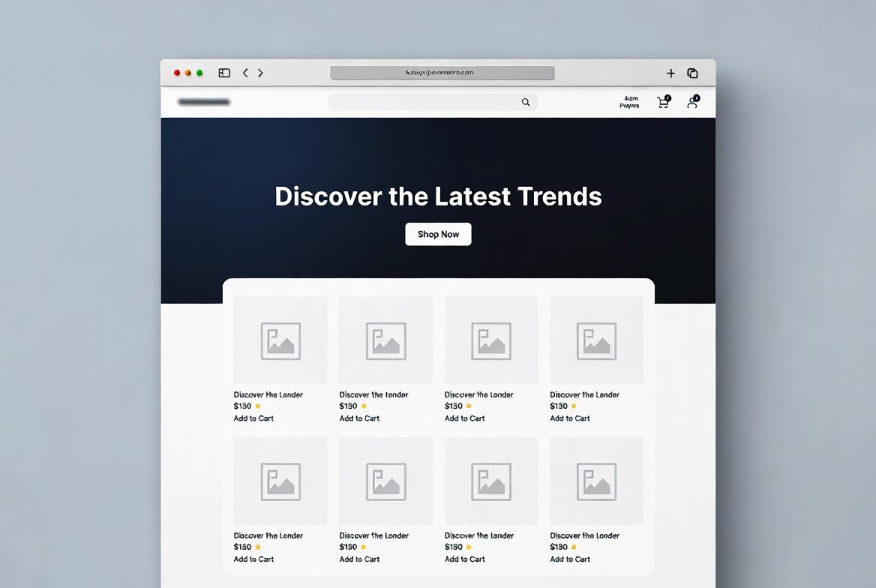Open the third product image in top row
876x588 pixels.
coord(491,340)
